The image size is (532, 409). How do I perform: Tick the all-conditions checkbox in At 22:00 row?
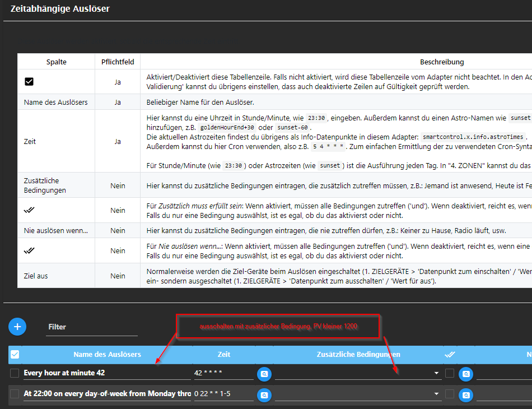pyautogui.click(x=450, y=394)
